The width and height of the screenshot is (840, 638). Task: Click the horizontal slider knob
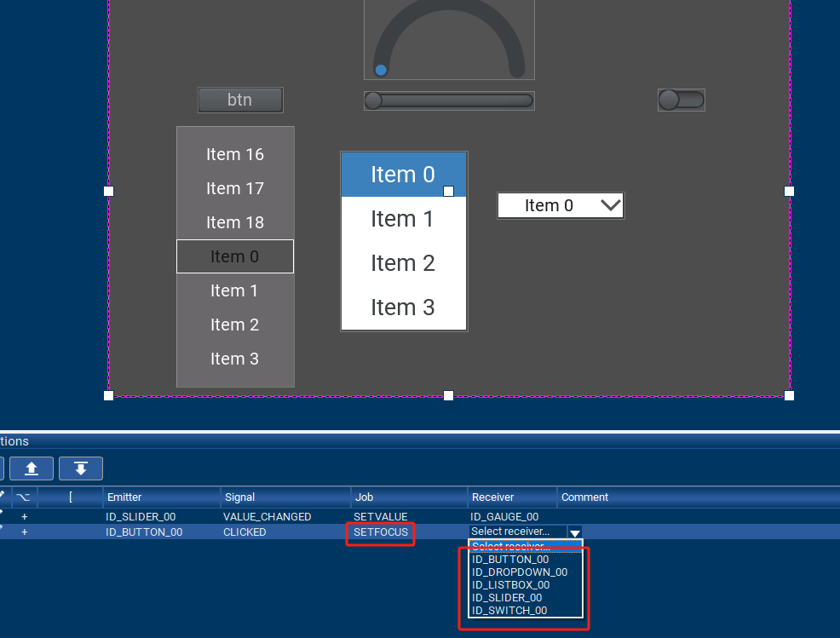click(373, 101)
